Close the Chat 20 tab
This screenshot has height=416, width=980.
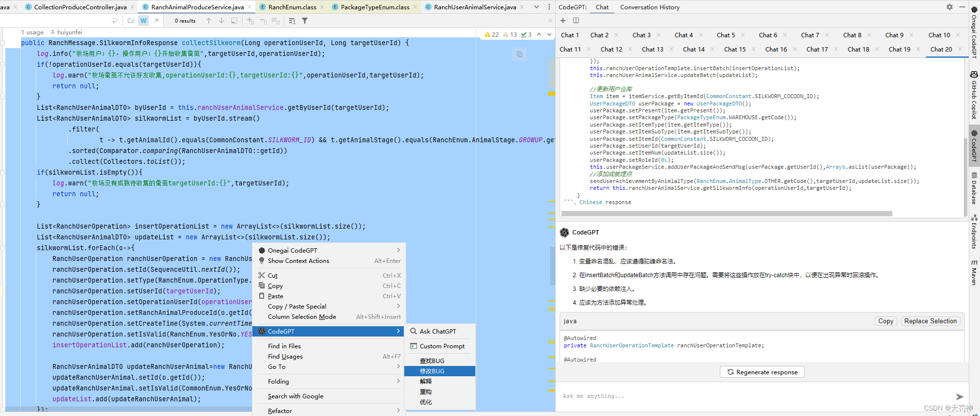pos(959,49)
